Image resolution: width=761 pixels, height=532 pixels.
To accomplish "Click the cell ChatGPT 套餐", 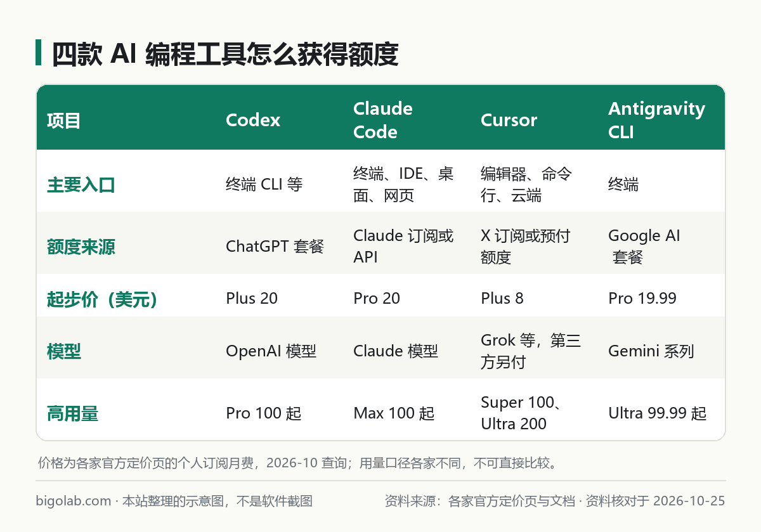I will [x=275, y=247].
